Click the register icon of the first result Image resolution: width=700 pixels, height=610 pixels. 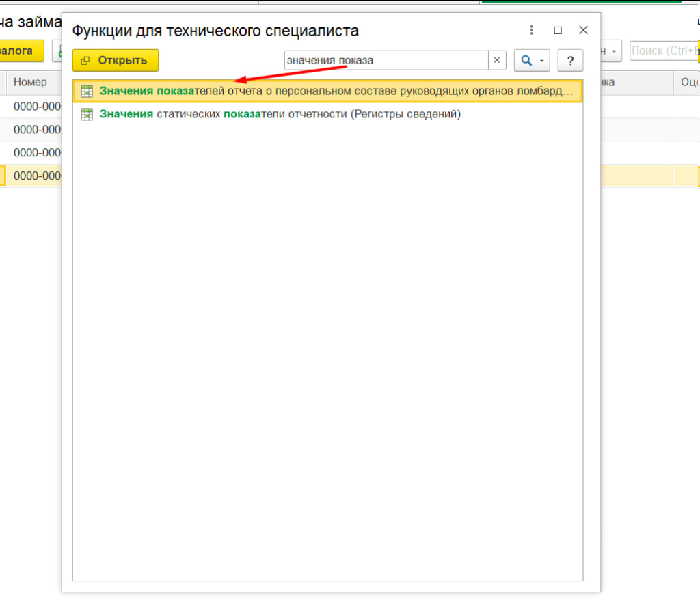87,92
